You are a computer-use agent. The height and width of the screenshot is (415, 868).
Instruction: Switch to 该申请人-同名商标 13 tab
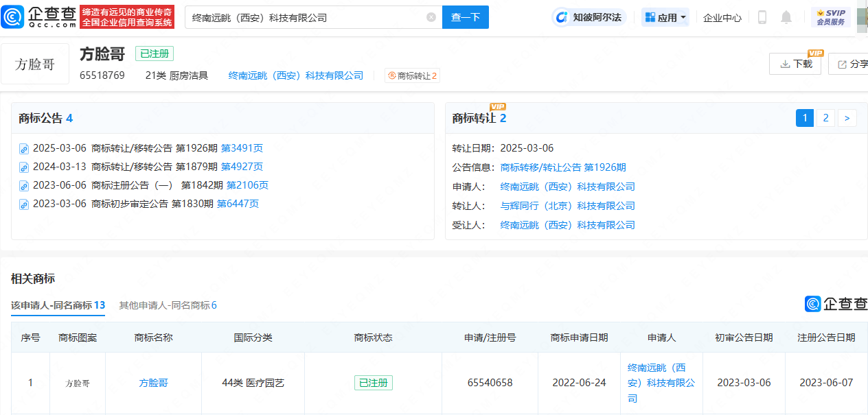click(58, 305)
